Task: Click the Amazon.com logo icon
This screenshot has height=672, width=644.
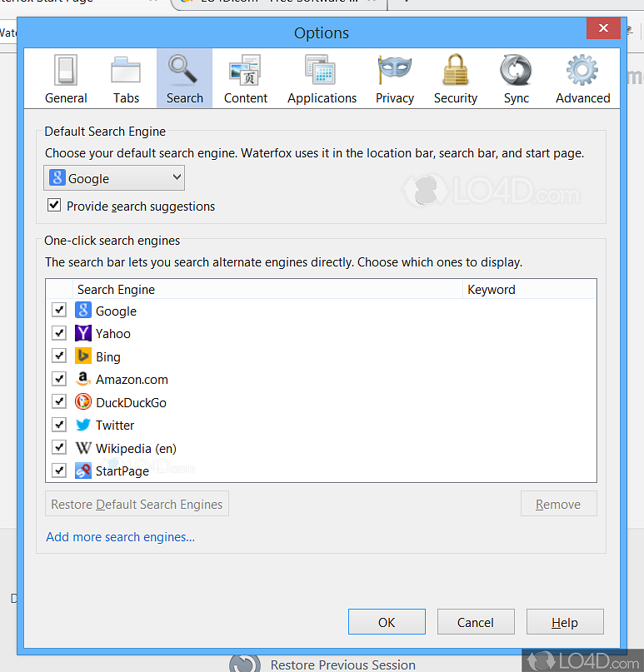Action: (83, 379)
